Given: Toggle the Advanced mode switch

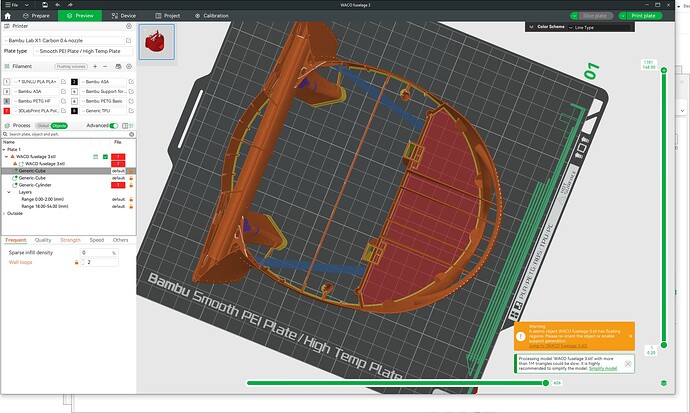Looking at the screenshot, I should coord(114,126).
